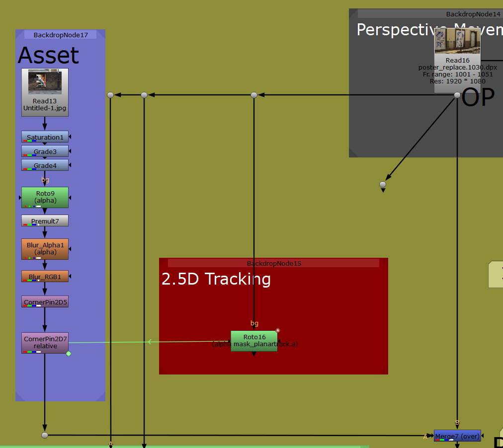Click the green expression-link diamond on CornerPin2D7
This screenshot has height=448, width=503.
pyautogui.click(x=69, y=354)
